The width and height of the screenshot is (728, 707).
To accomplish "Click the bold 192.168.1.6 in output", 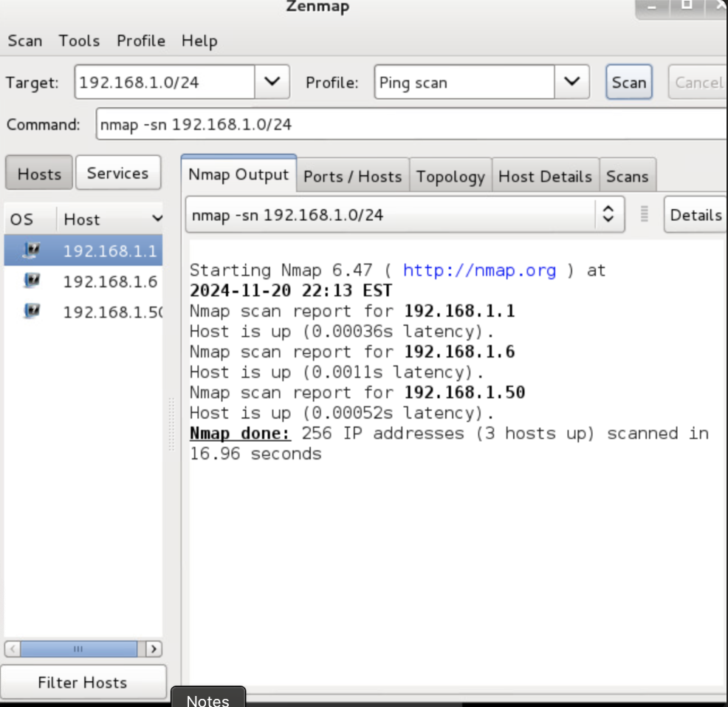I will 459,352.
